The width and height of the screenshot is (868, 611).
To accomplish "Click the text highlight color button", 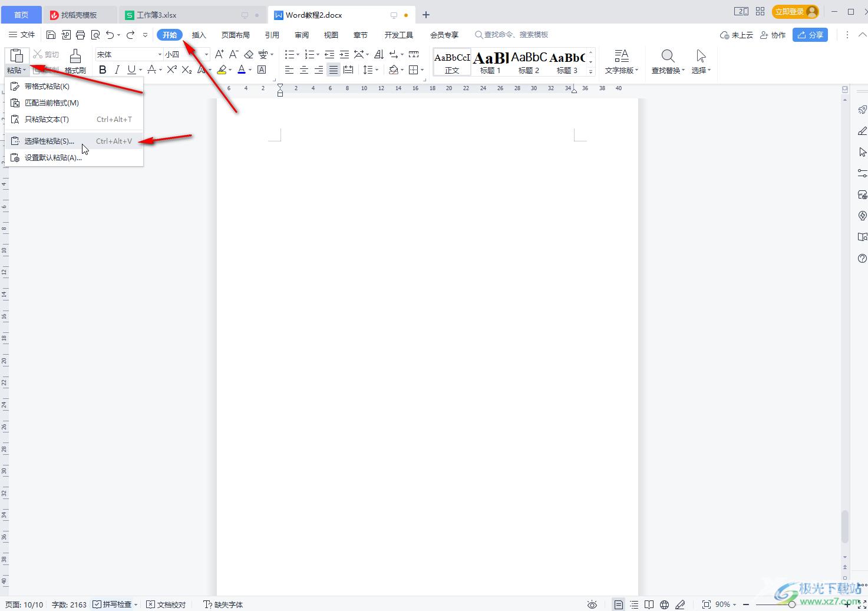I will point(222,70).
